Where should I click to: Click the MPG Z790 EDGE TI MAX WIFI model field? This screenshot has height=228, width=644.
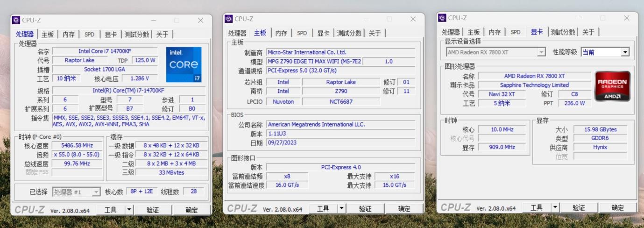coord(314,61)
